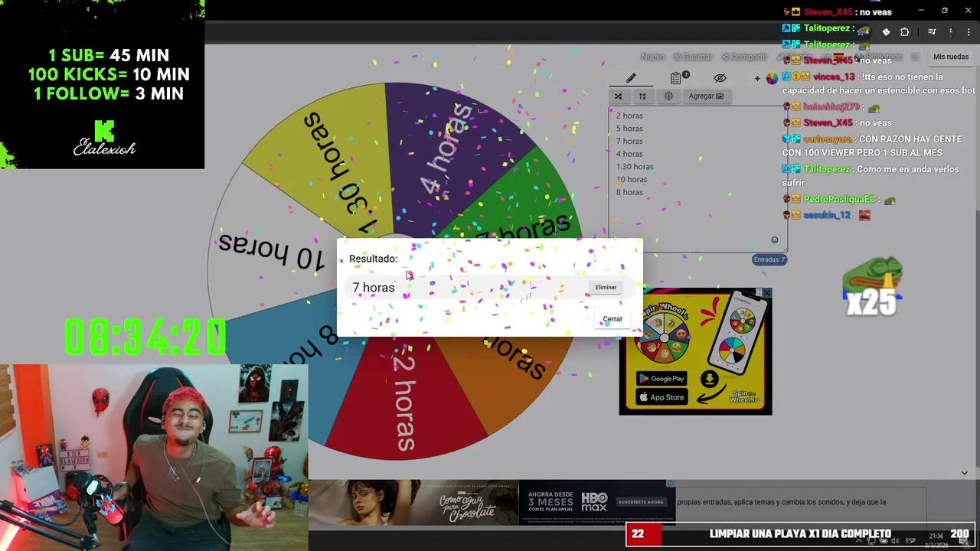Image resolution: width=980 pixels, height=551 pixels.
Task: Shuffle the wheel entries
Action: point(618,96)
